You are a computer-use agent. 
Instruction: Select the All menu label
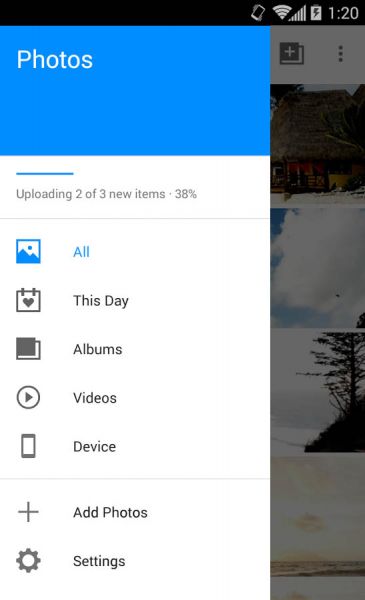(x=81, y=252)
